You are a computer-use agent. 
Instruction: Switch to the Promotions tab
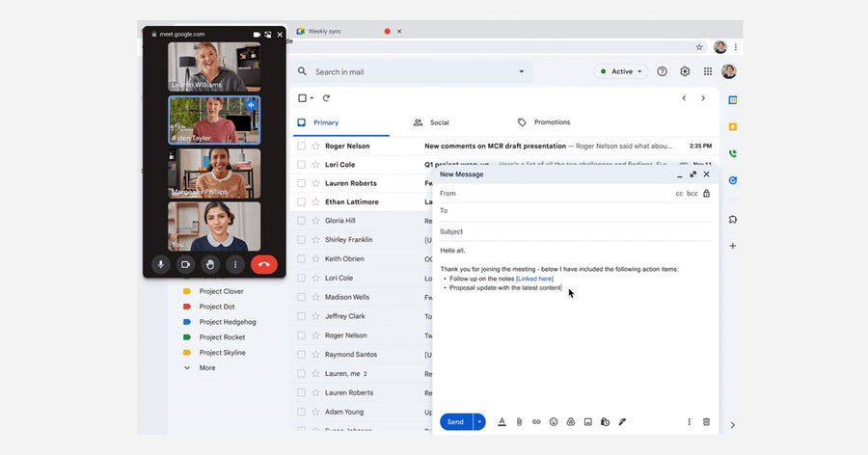click(544, 122)
